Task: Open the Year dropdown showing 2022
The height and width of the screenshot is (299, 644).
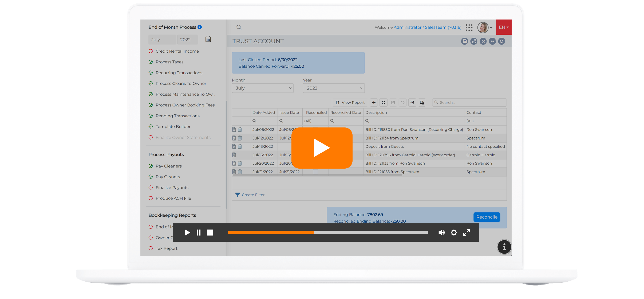Action: 334,88
